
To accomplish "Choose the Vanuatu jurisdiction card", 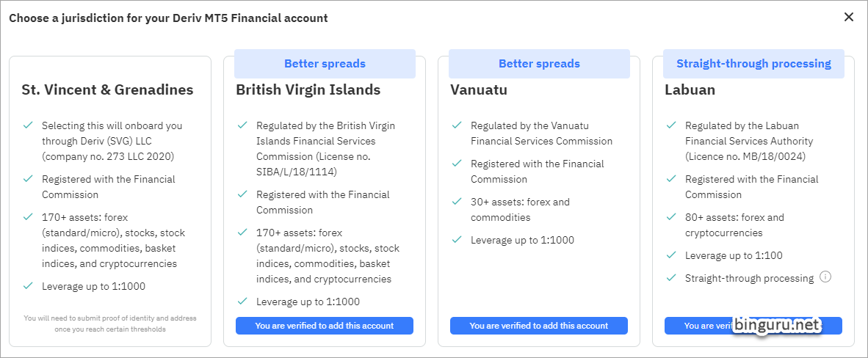I will coord(538,202).
